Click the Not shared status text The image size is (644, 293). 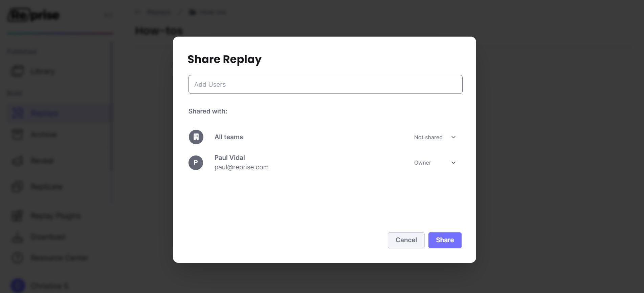point(428,137)
